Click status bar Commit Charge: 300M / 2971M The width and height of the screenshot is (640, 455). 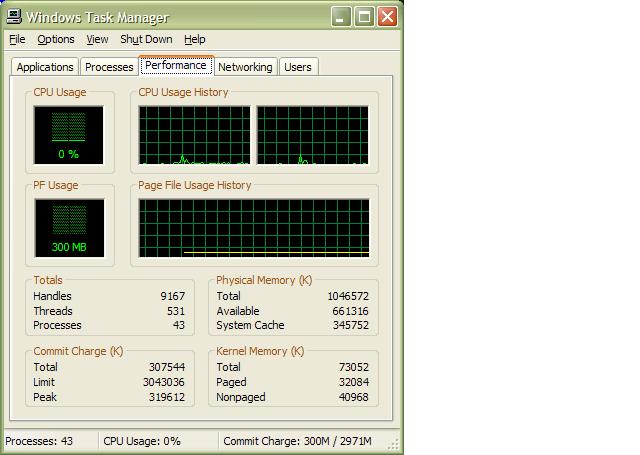[298, 442]
